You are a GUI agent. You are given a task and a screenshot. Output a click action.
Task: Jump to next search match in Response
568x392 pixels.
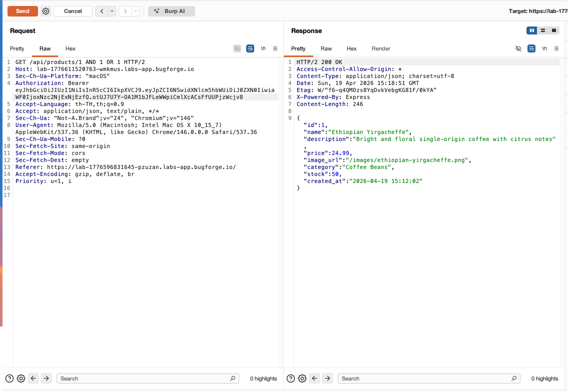[x=327, y=378]
